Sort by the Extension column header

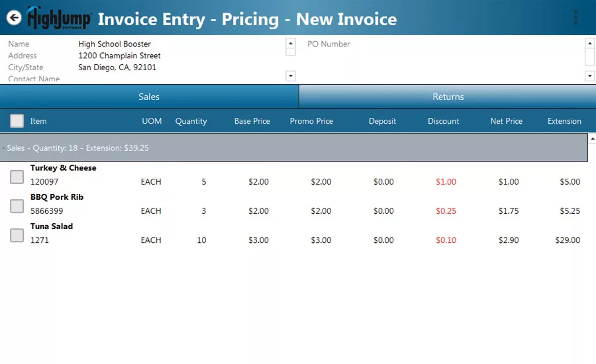pos(564,121)
